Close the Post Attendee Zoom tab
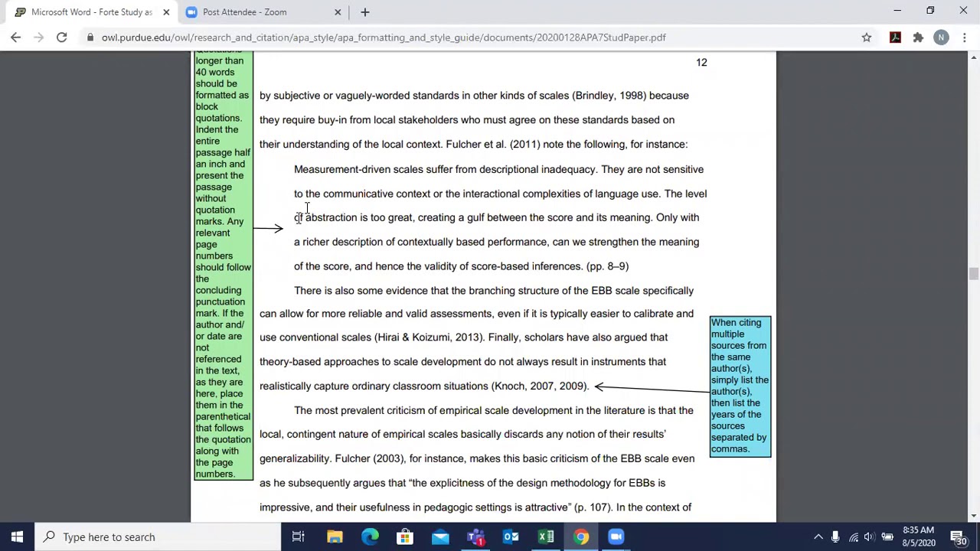 click(x=337, y=11)
